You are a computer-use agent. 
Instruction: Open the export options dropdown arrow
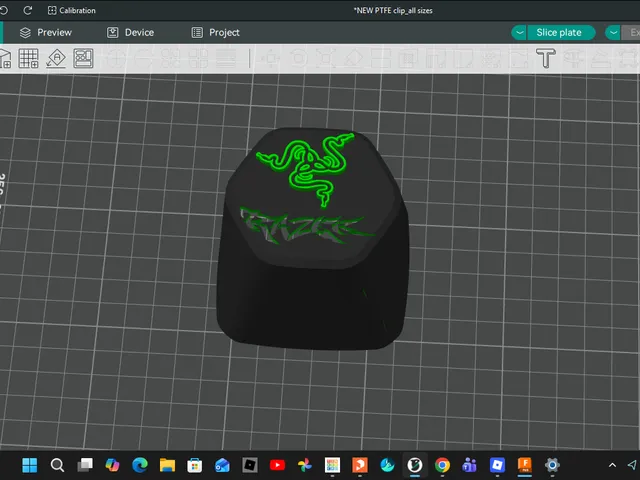(613, 33)
